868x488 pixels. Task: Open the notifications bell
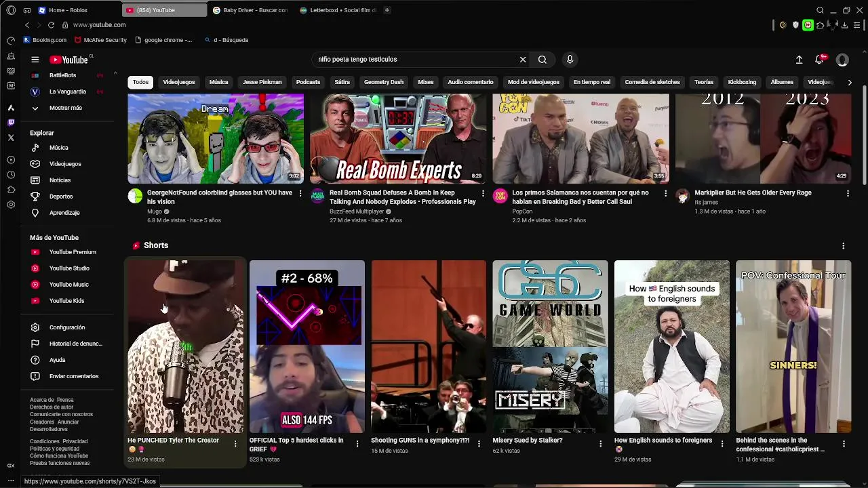coord(820,60)
